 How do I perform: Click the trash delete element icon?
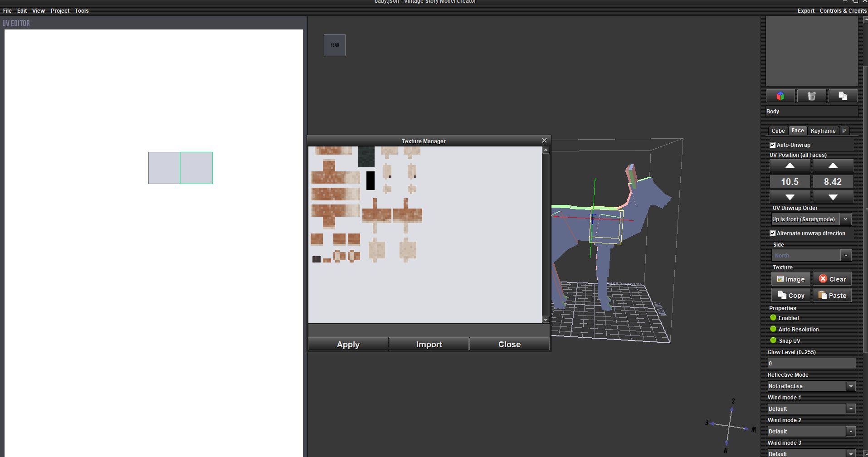(811, 96)
